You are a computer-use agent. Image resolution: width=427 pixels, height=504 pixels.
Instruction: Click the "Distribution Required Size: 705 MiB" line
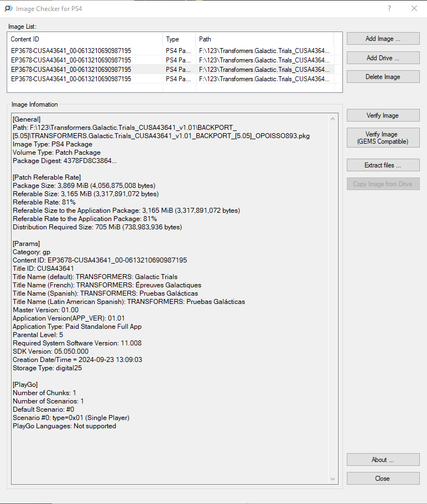(97, 227)
